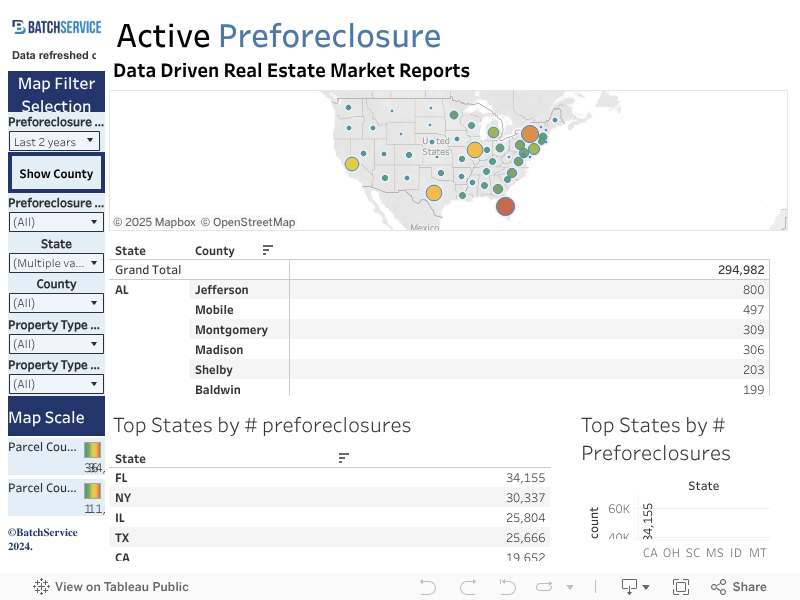Toggle the Show County button
The height and width of the screenshot is (600, 800).
click(x=56, y=173)
